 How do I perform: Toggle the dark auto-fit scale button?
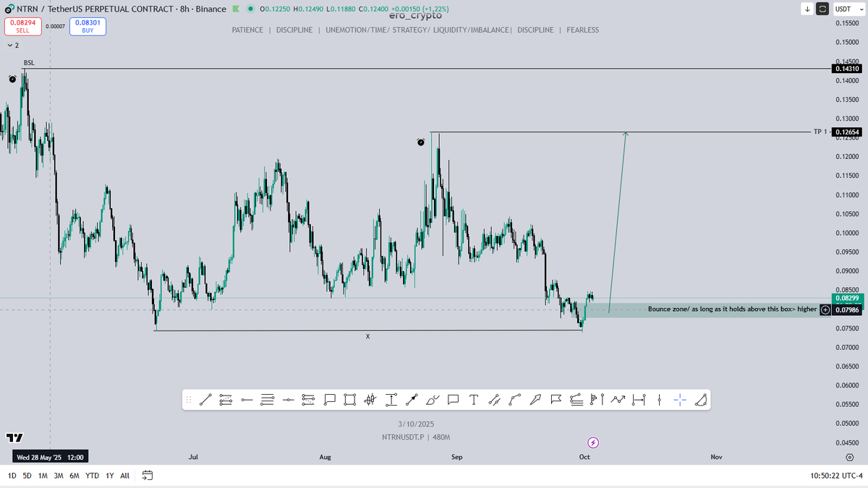pyautogui.click(x=823, y=9)
